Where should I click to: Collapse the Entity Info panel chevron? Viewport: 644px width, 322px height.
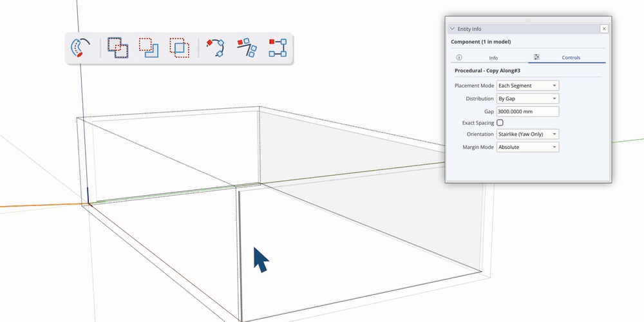(x=452, y=29)
